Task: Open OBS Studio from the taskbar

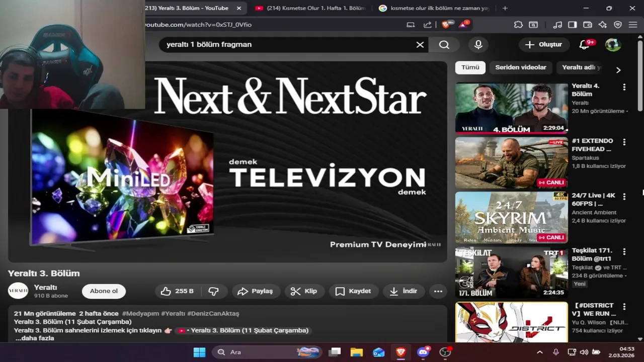Action: [x=445, y=352]
